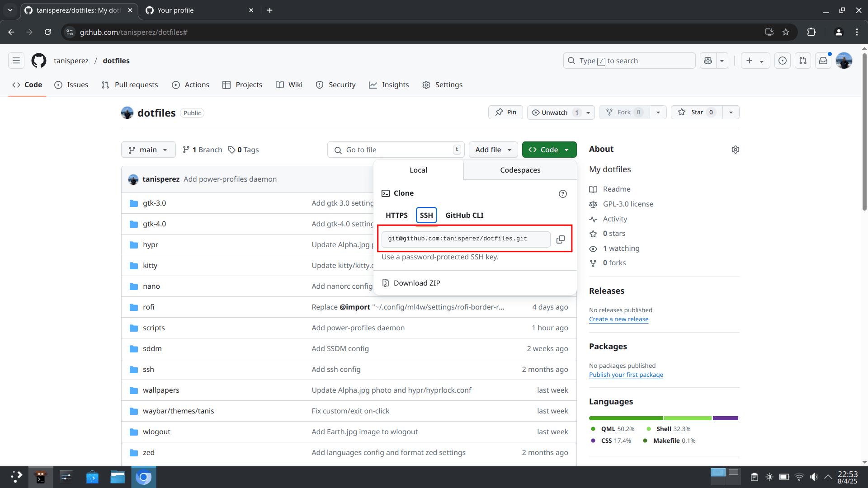Open the pull requests icon in header
868x488 pixels.
[803, 60]
